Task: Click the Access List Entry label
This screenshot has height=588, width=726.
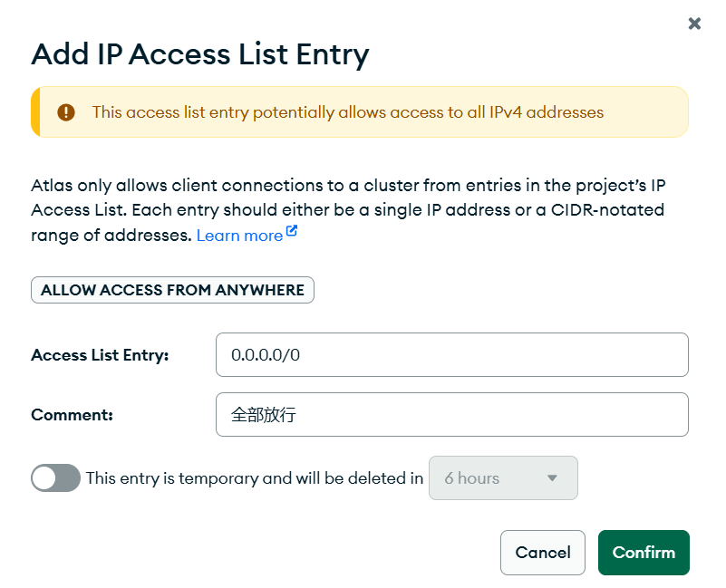Action: [100, 355]
